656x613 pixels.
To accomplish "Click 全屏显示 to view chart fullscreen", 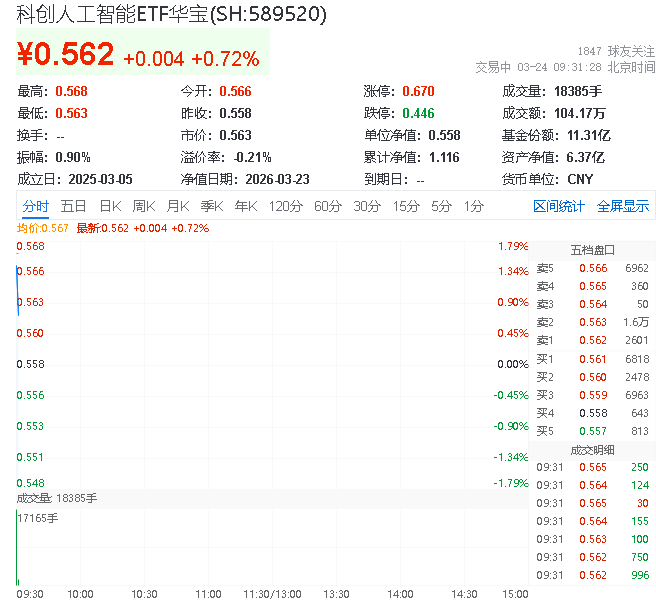I will coord(623,207).
